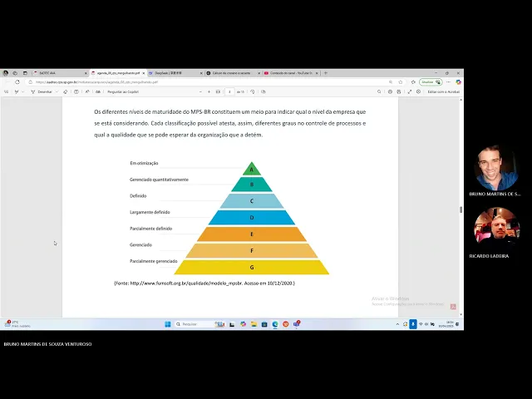Click the fumsoft.org.br source link text

(186, 283)
